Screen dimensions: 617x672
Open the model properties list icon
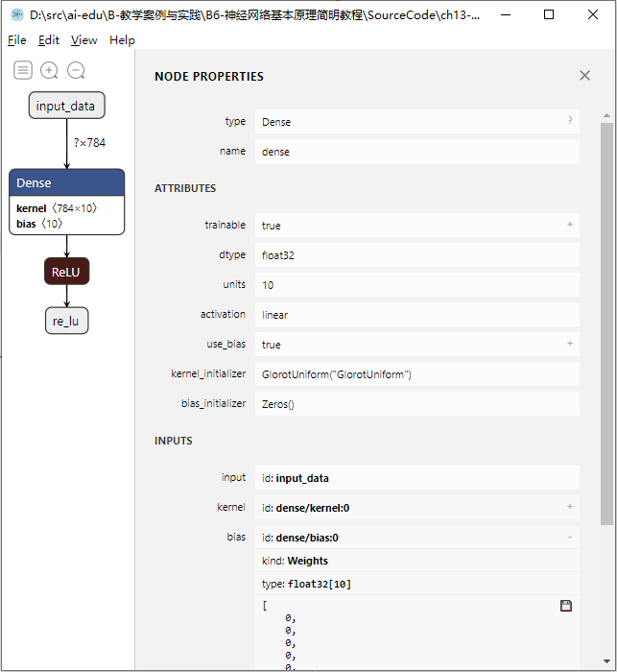[23, 70]
